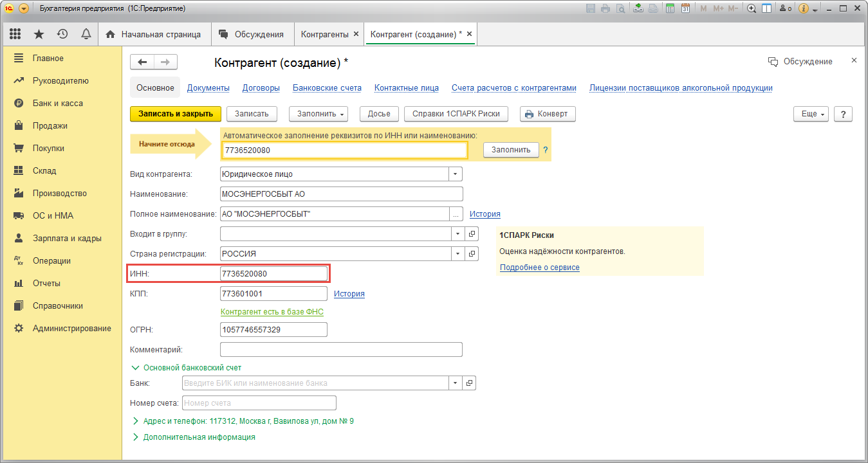Open Счета расчетов с контрагентами link
Viewport: 868px width, 463px height.
(x=514, y=88)
